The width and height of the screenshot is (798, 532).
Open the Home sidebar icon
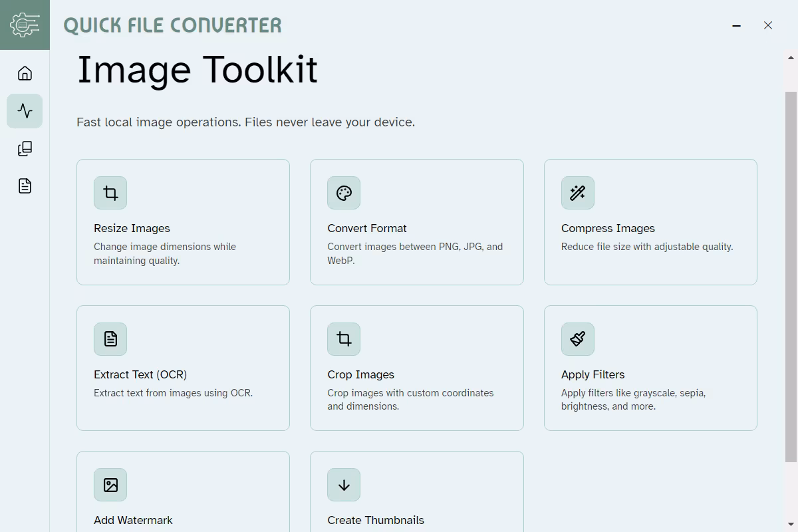click(x=25, y=73)
